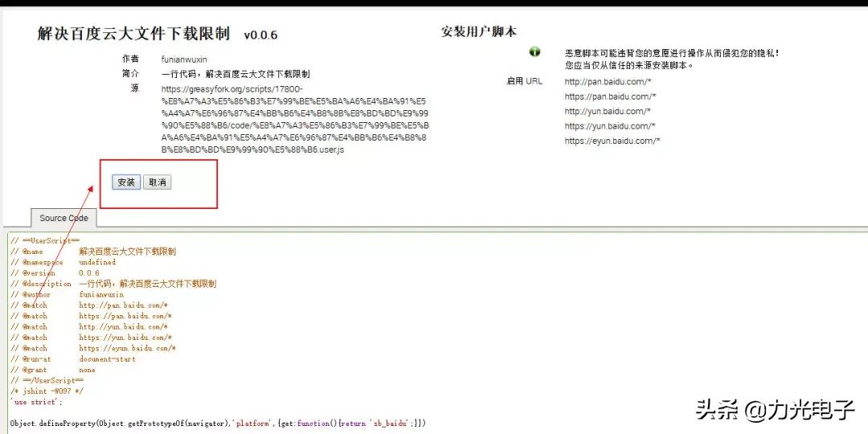Click the @run-at document-start code line
This screenshot has width=868, height=434.
pos(72,358)
